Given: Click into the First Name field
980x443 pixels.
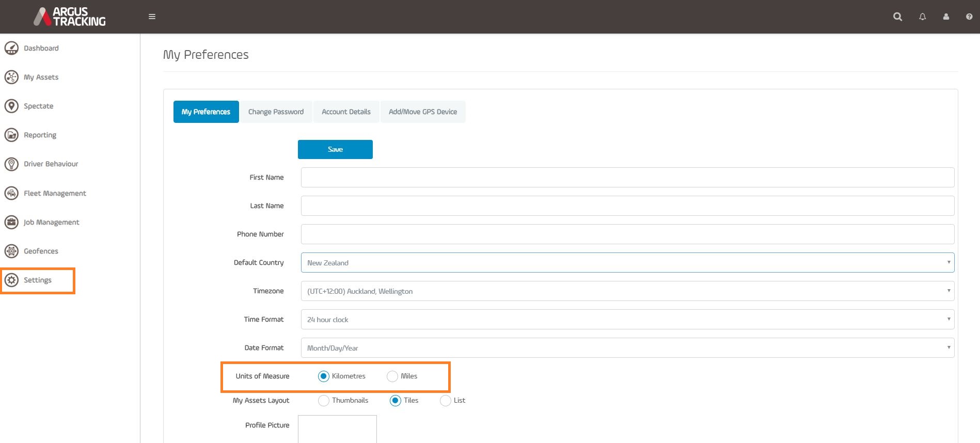Looking at the screenshot, I should tap(627, 178).
